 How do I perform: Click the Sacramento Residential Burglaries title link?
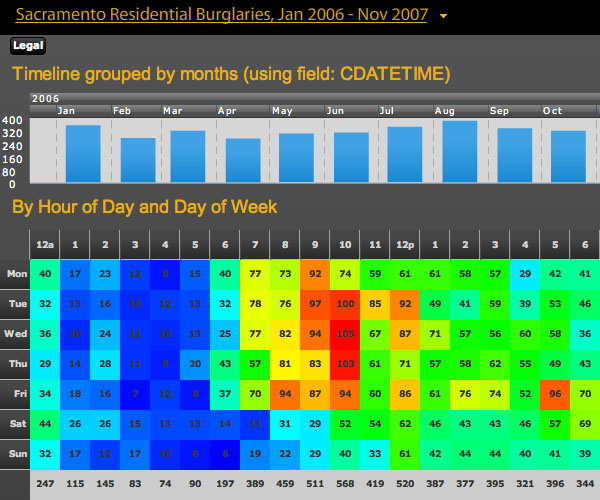coord(222,15)
